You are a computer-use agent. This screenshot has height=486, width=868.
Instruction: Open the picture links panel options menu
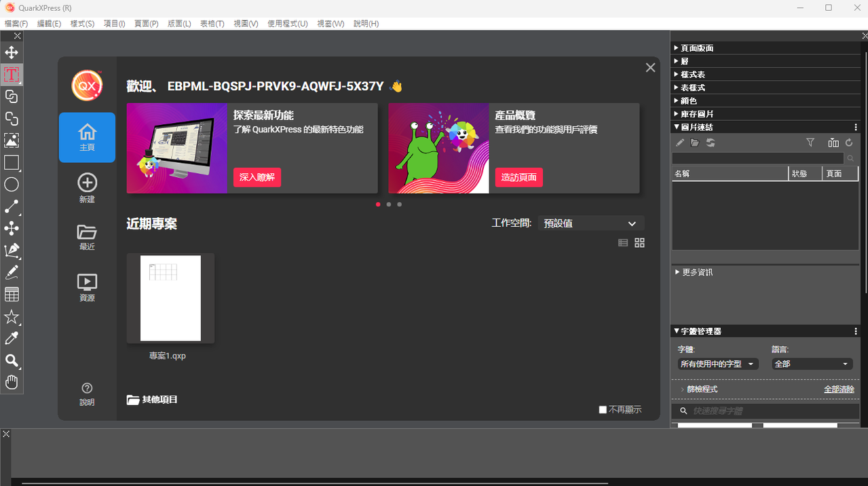856,127
